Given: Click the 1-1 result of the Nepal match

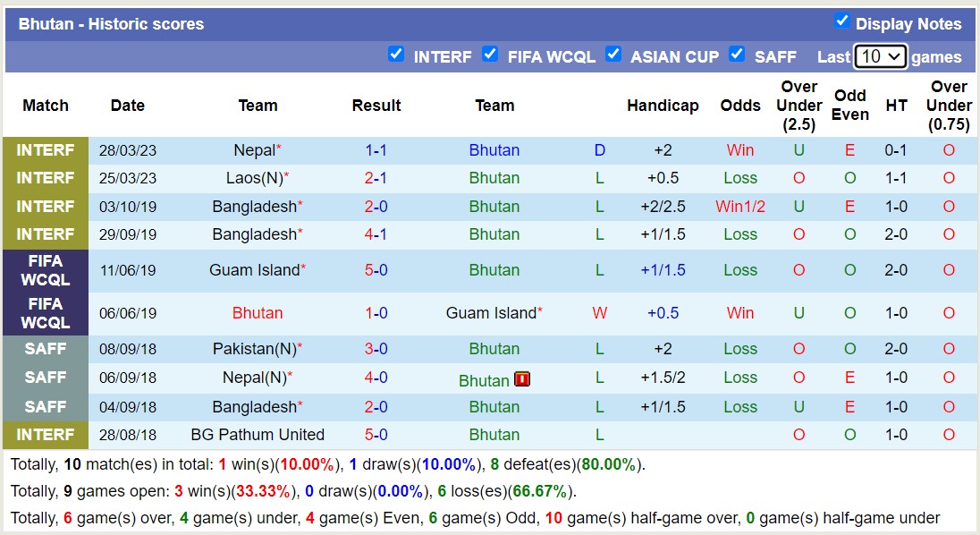Looking at the screenshot, I should tap(376, 149).
